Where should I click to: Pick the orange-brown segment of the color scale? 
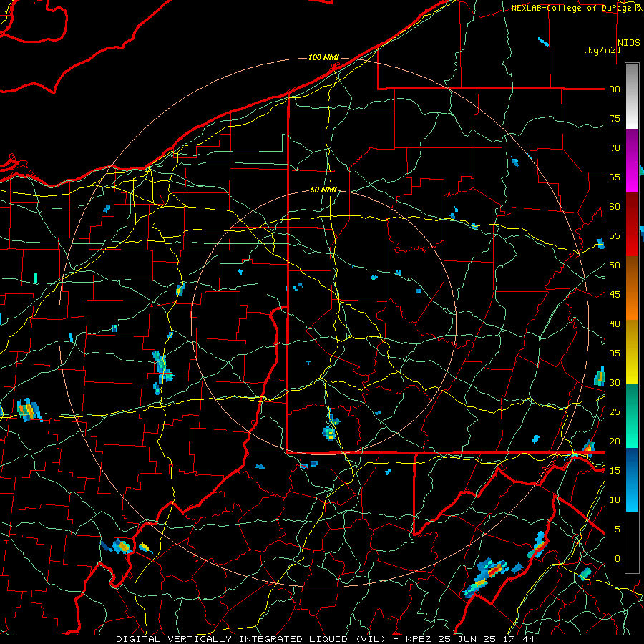tap(632, 288)
